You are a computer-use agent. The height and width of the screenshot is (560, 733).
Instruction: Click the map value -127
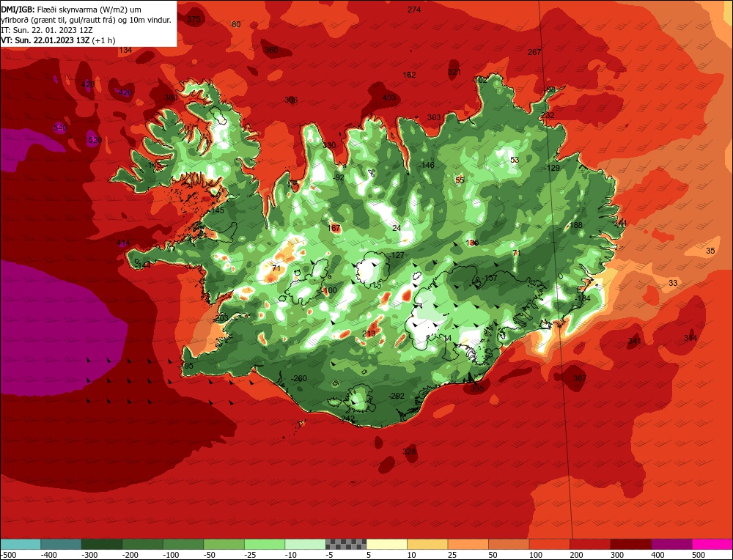tap(397, 255)
